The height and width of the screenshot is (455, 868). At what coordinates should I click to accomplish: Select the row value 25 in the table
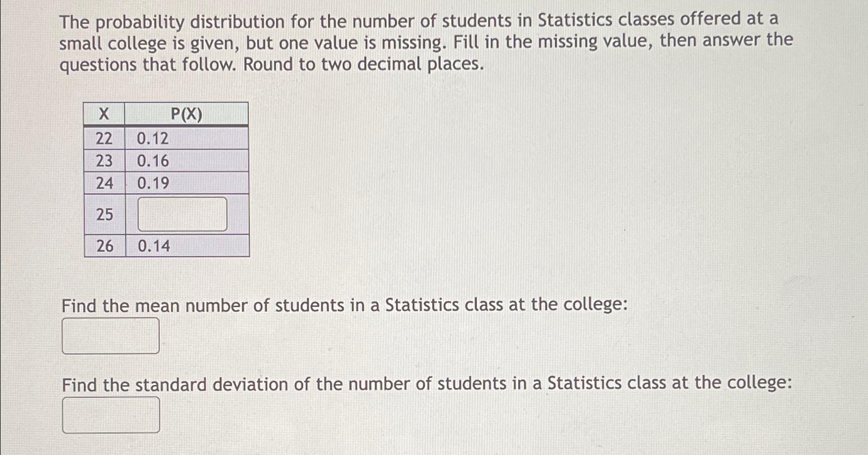click(104, 214)
